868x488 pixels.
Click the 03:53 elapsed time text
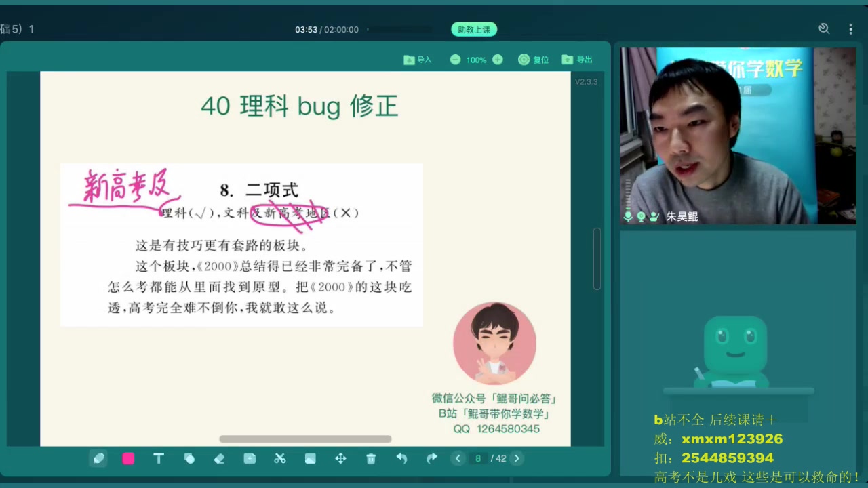pyautogui.click(x=306, y=30)
